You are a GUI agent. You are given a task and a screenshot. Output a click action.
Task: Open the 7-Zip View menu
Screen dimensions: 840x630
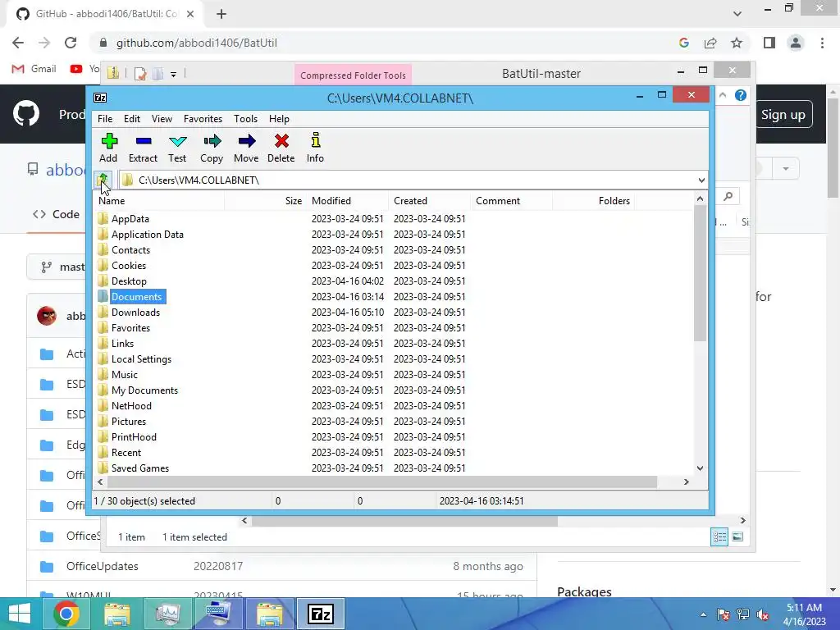162,119
